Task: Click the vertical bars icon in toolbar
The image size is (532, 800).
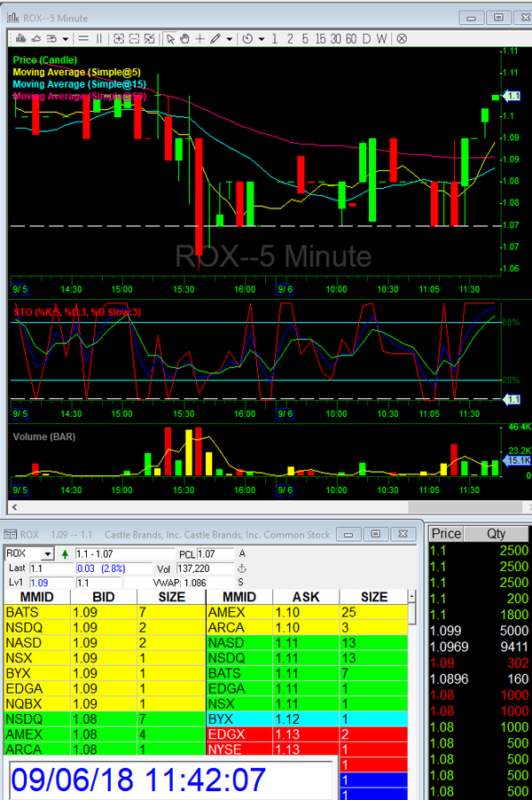Action: click(x=99, y=38)
